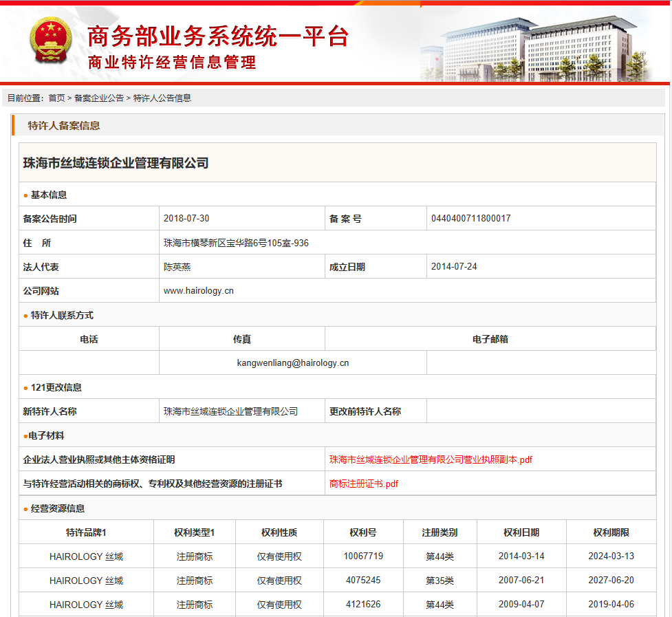The height and width of the screenshot is (617, 672).
Task: Click the 特许品牌1 column header
Action: click(86, 532)
